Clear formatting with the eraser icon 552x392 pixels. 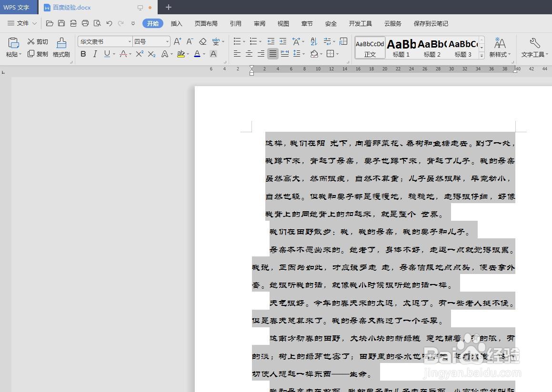pos(202,41)
